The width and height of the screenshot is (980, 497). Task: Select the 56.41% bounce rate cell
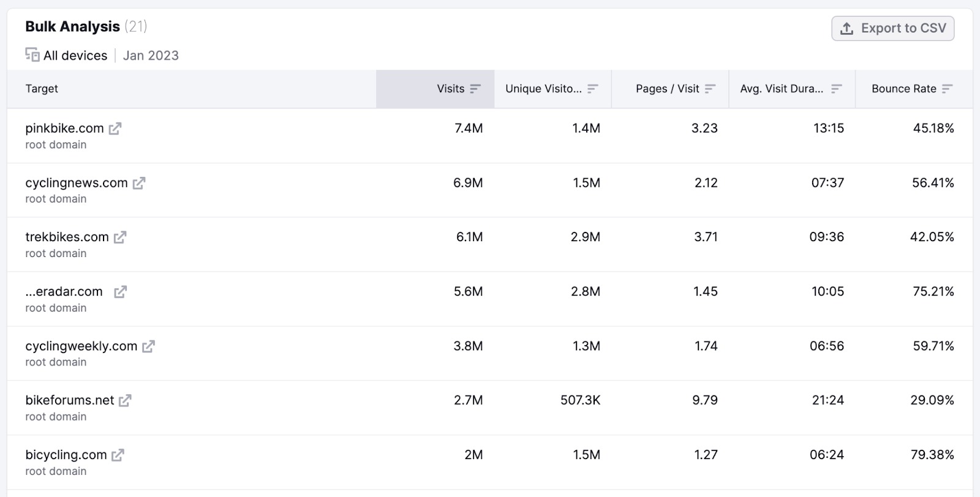tap(933, 183)
